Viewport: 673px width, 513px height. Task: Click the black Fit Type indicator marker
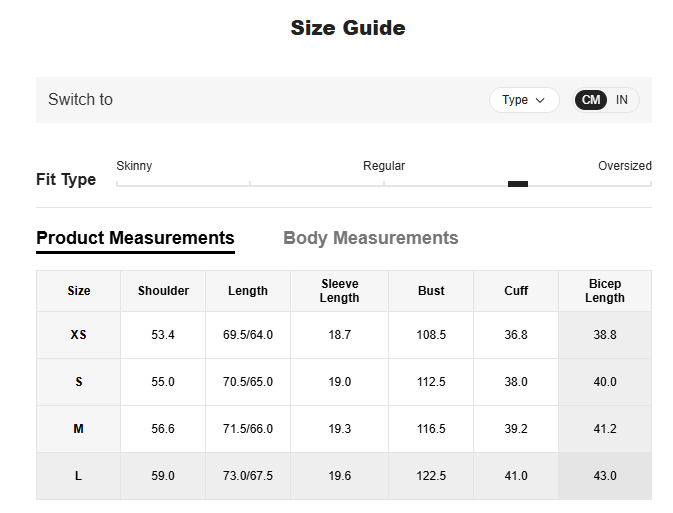517,184
